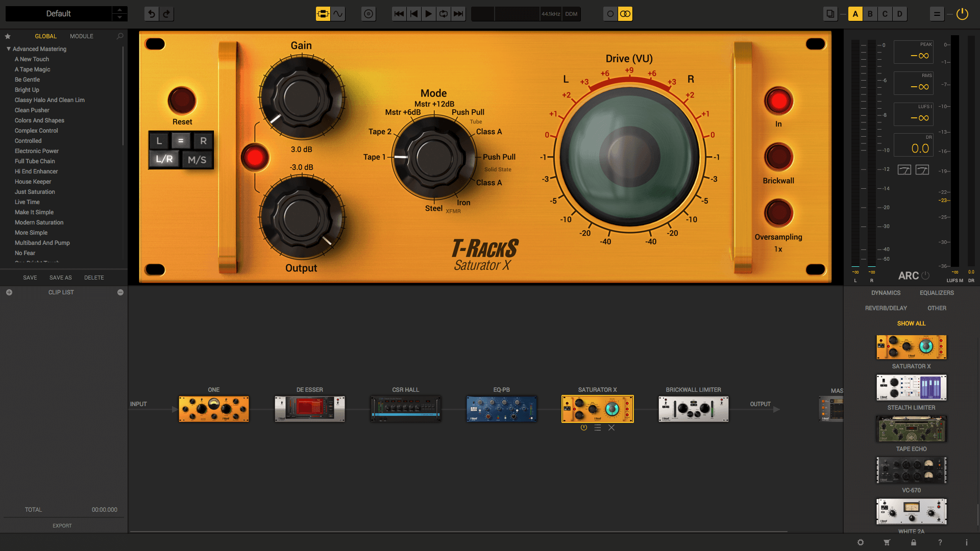Bypass Saturator X with chain power icon
This screenshot has width=980, height=551.
click(584, 428)
